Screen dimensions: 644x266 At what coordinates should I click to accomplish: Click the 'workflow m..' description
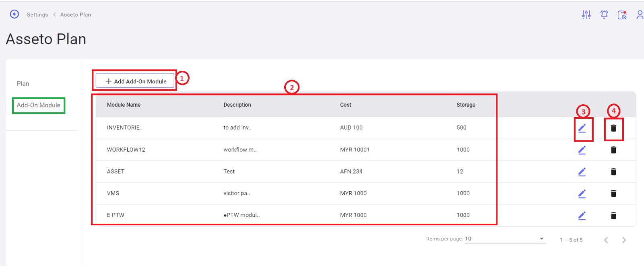[240, 150]
